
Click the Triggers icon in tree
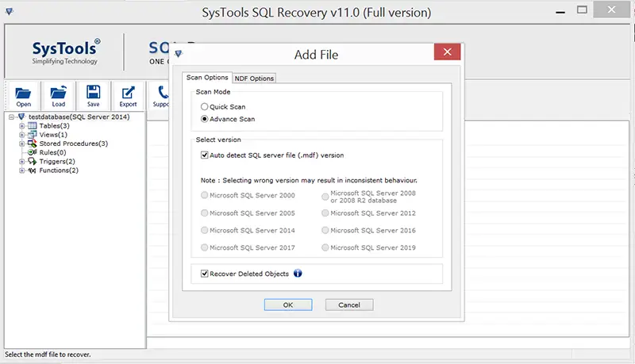point(32,161)
